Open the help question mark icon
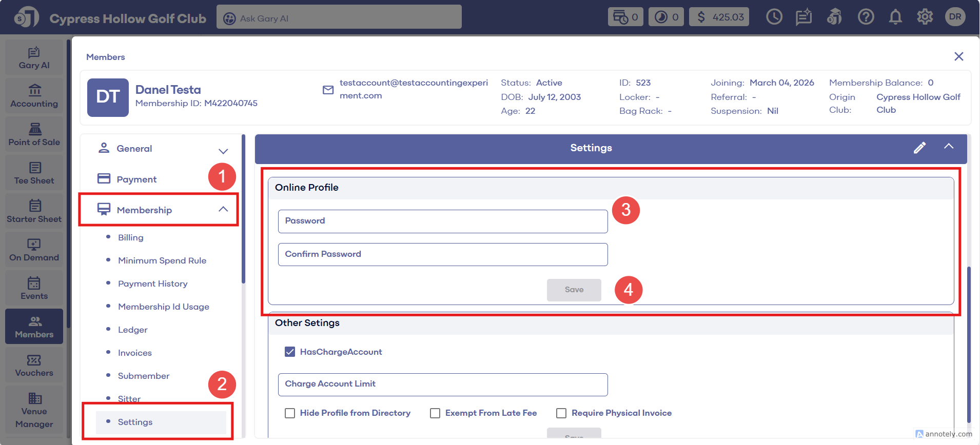Viewport: 980px width, 445px height. click(x=866, y=17)
